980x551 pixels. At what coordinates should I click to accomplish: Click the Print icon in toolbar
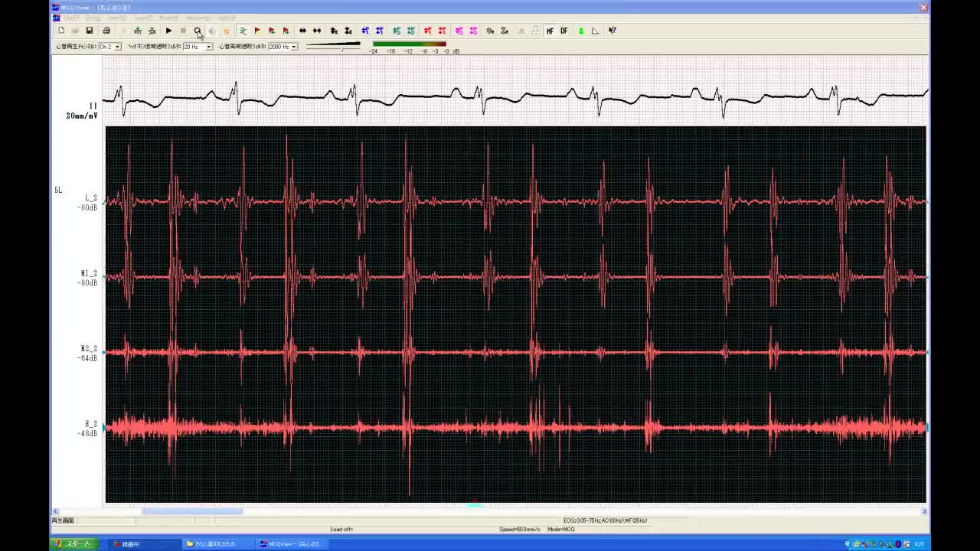106,31
